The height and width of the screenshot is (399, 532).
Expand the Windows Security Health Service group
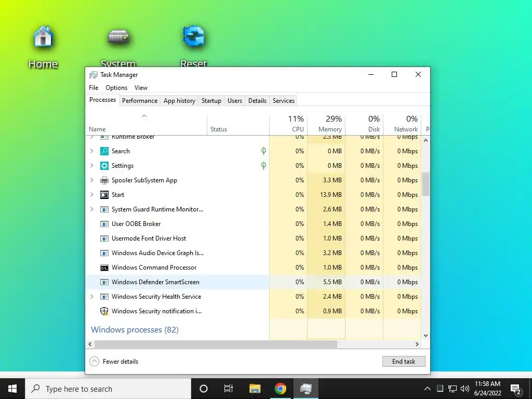pos(91,297)
